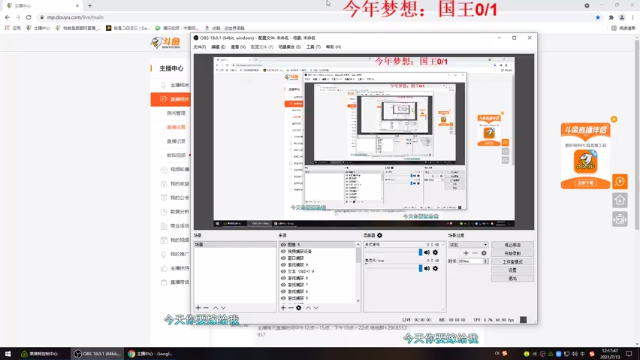
Task: Open a new Chrome tab with plus
Action: click(90, 6)
